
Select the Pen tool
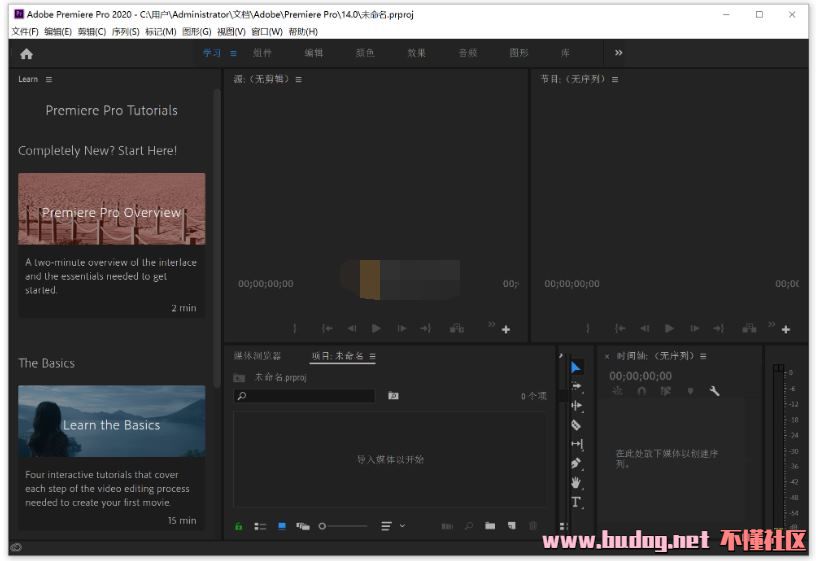click(x=576, y=463)
